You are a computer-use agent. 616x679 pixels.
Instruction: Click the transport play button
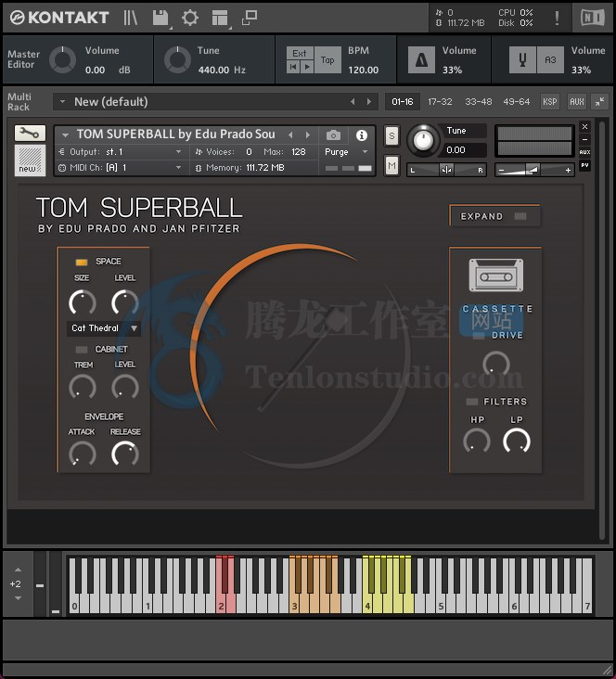(x=307, y=67)
